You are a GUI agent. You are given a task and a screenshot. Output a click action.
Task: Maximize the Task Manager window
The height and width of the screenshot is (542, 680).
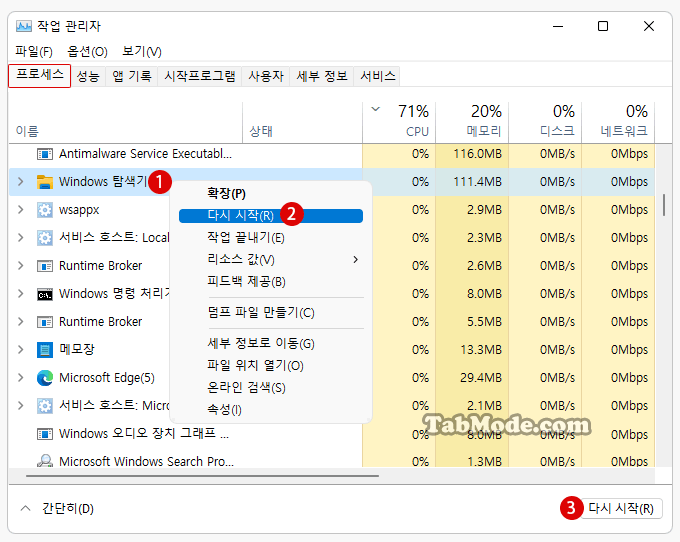[x=603, y=26]
